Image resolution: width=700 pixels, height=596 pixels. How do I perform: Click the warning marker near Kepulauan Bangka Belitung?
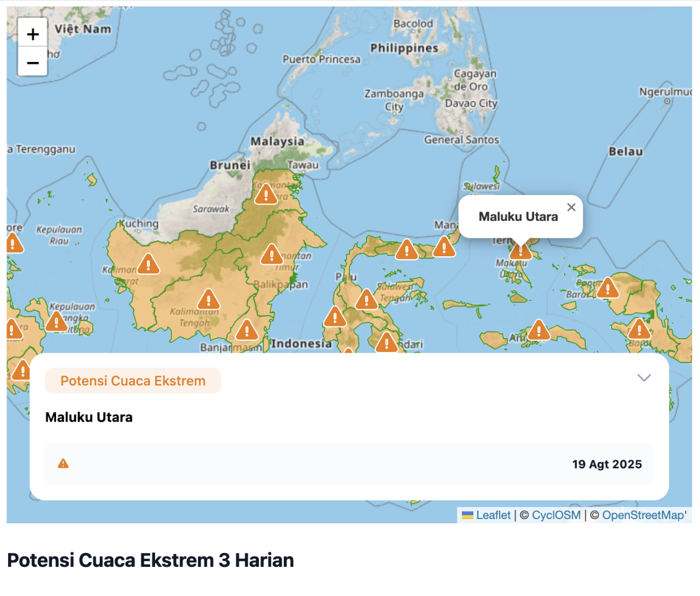pyautogui.click(x=56, y=322)
